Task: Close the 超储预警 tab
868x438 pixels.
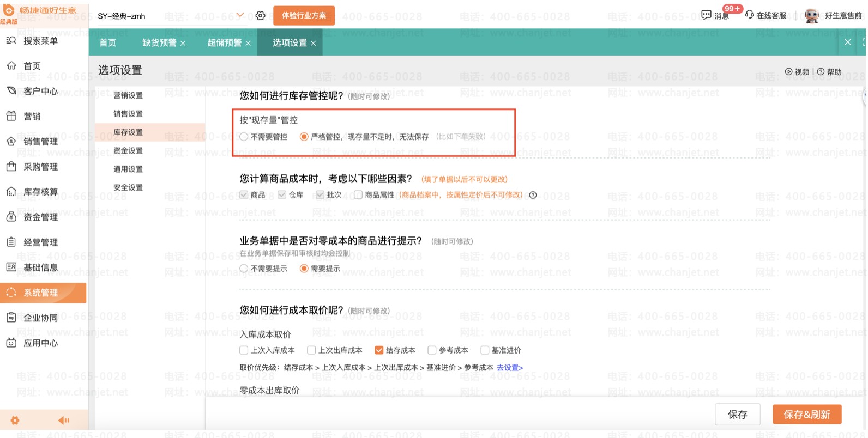Action: (x=248, y=43)
